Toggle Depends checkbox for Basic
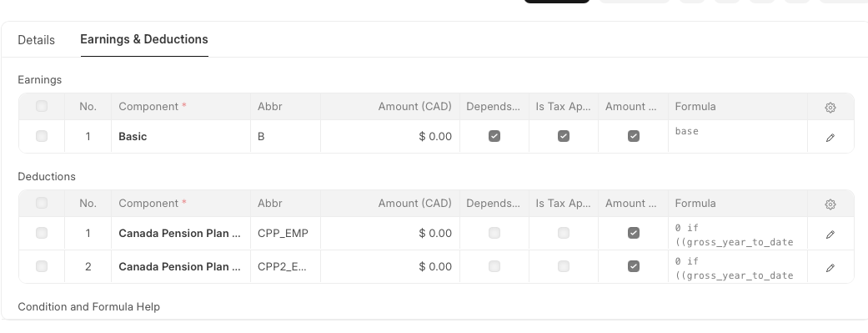 coord(494,136)
